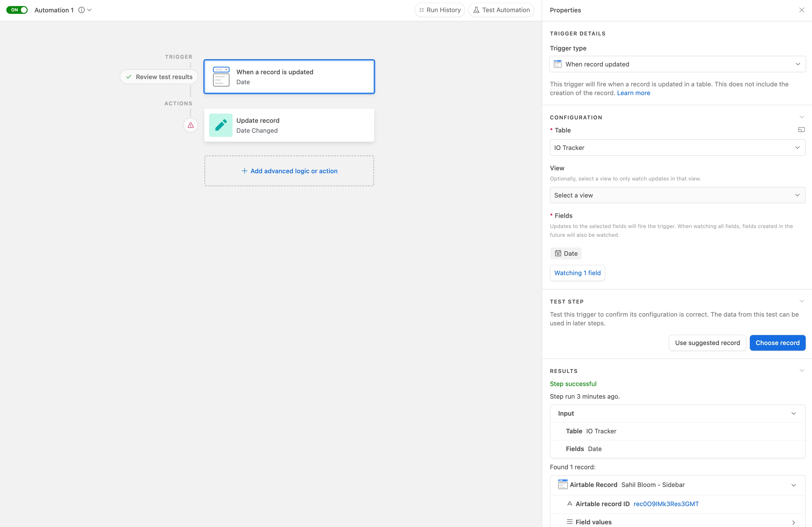Select the record-updated trigger card icon
Viewport: 812px width, 527px height.
(221, 77)
